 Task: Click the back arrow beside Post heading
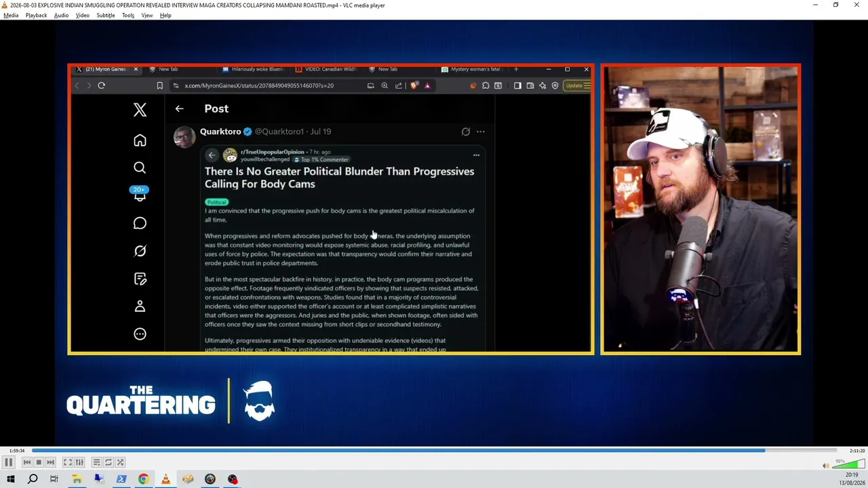click(179, 108)
